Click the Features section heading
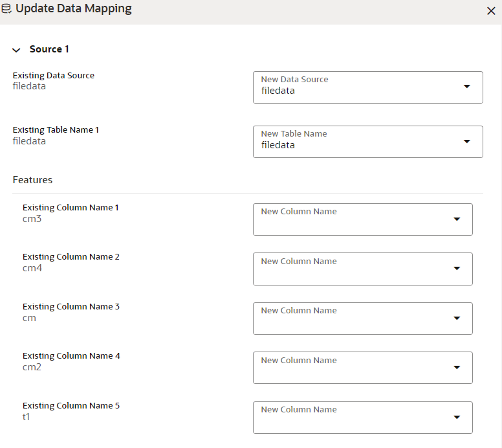 click(33, 180)
